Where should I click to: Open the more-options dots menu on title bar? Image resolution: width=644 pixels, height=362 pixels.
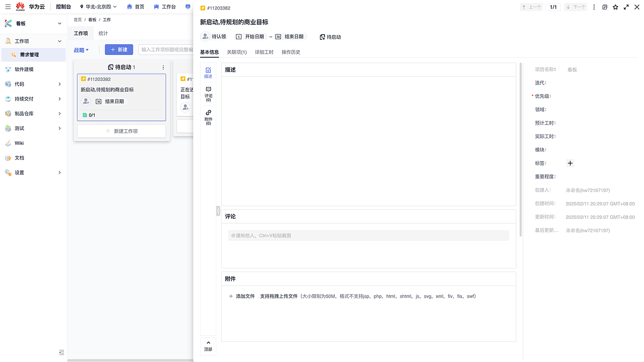[594, 7]
